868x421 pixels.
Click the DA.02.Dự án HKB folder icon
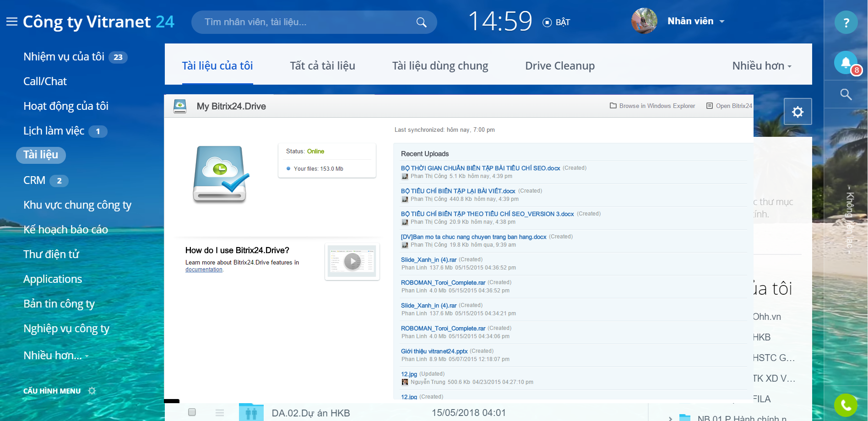[251, 413]
